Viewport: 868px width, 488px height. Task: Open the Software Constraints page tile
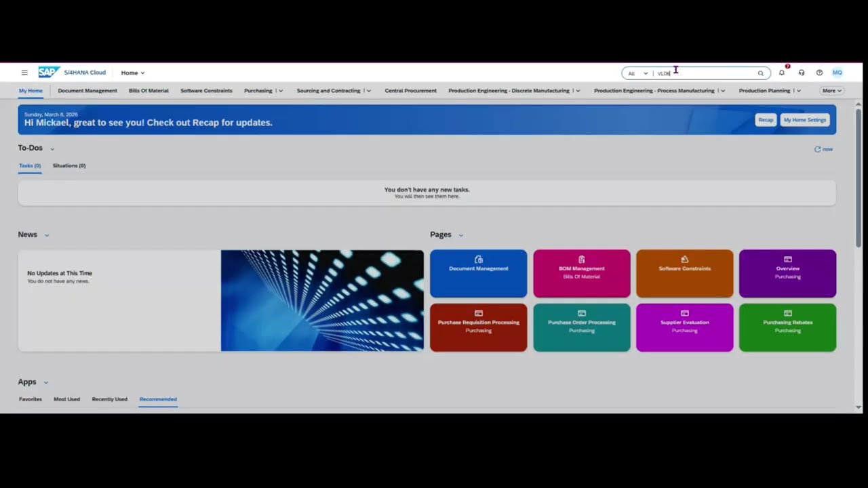pyautogui.click(x=685, y=274)
